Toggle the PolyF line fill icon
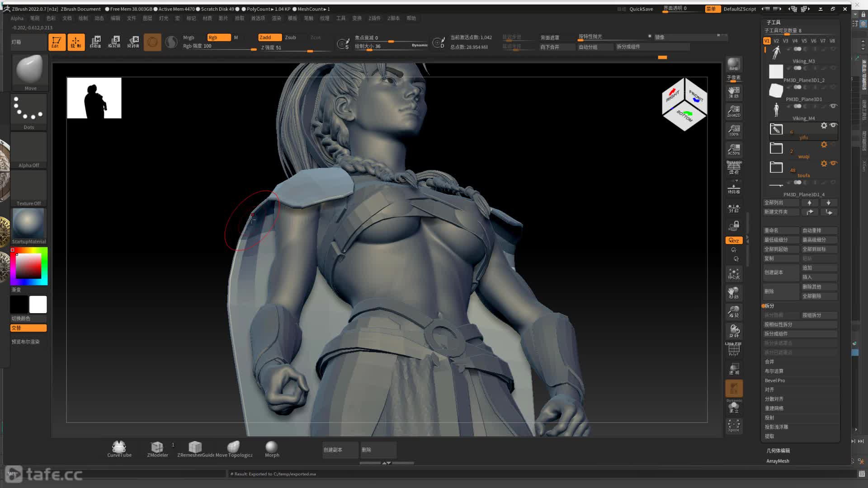This screenshot has width=868, height=488. coord(734,349)
